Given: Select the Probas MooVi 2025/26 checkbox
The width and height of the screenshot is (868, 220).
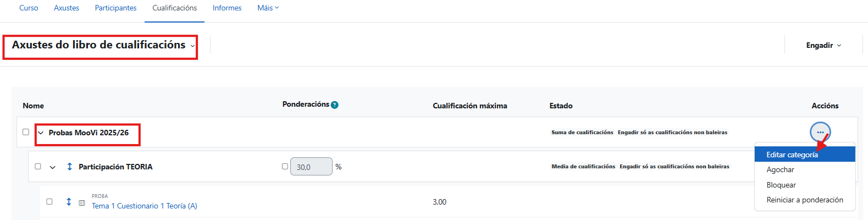Looking at the screenshot, I should pos(26,132).
